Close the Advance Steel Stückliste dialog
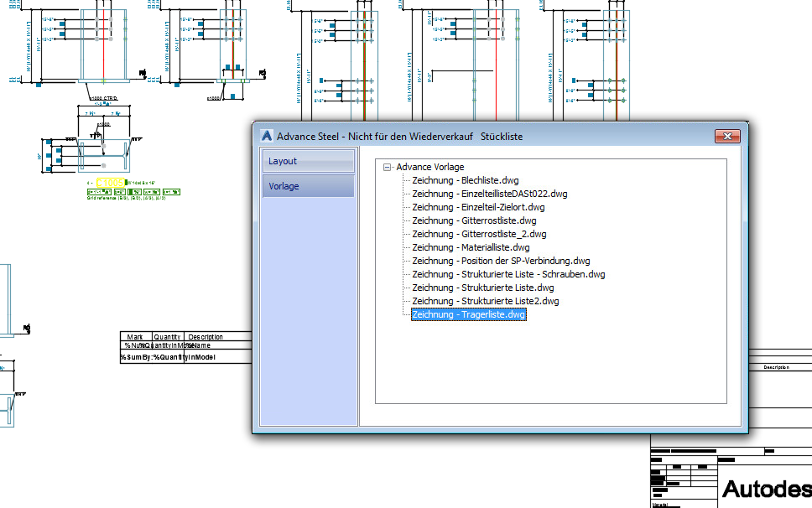This screenshot has height=508, width=812. (727, 136)
